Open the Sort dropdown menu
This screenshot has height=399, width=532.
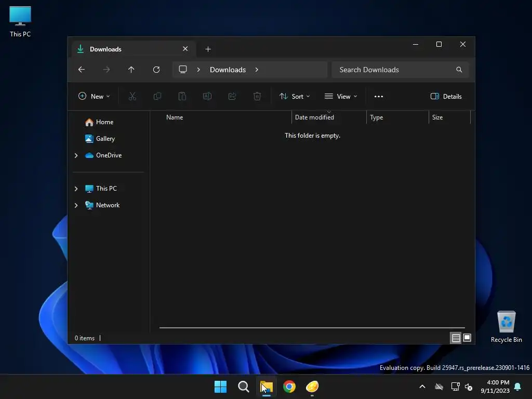click(295, 96)
